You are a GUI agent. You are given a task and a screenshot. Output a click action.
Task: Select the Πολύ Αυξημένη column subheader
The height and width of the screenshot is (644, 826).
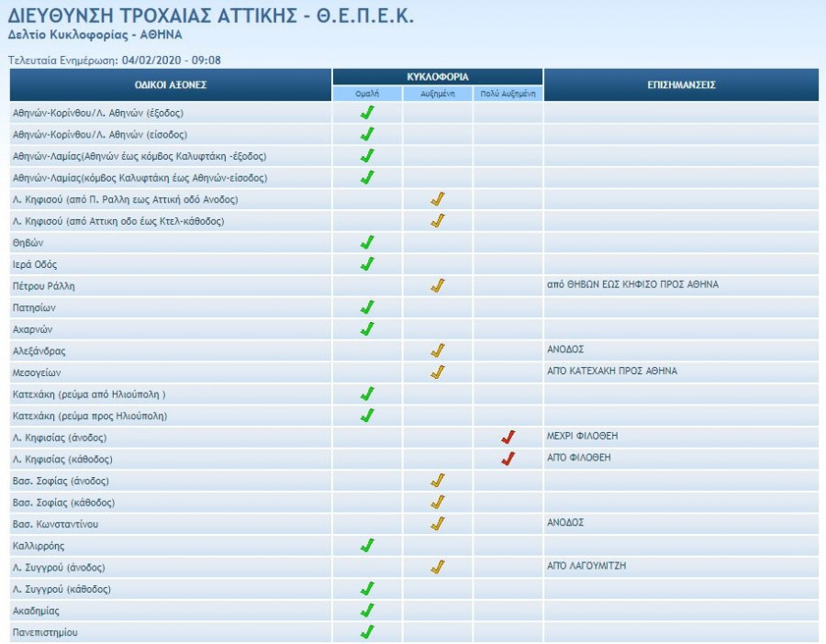(508, 94)
